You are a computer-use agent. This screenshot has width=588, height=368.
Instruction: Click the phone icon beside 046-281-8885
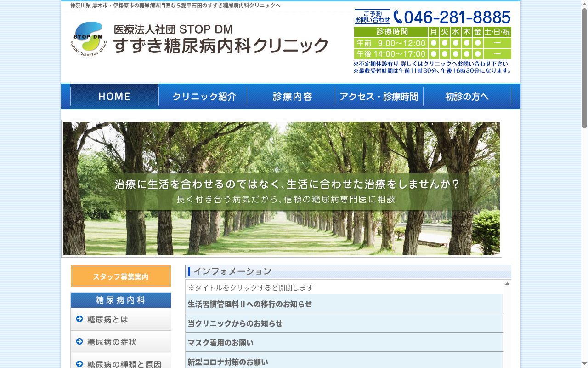pyautogui.click(x=398, y=17)
